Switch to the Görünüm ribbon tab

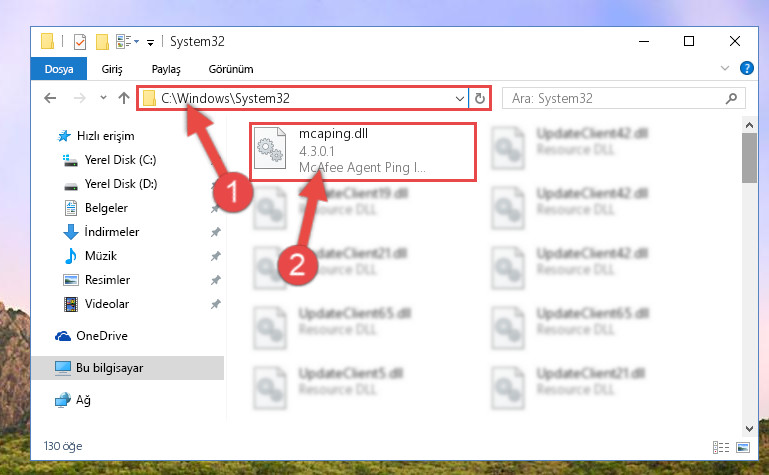(231, 69)
